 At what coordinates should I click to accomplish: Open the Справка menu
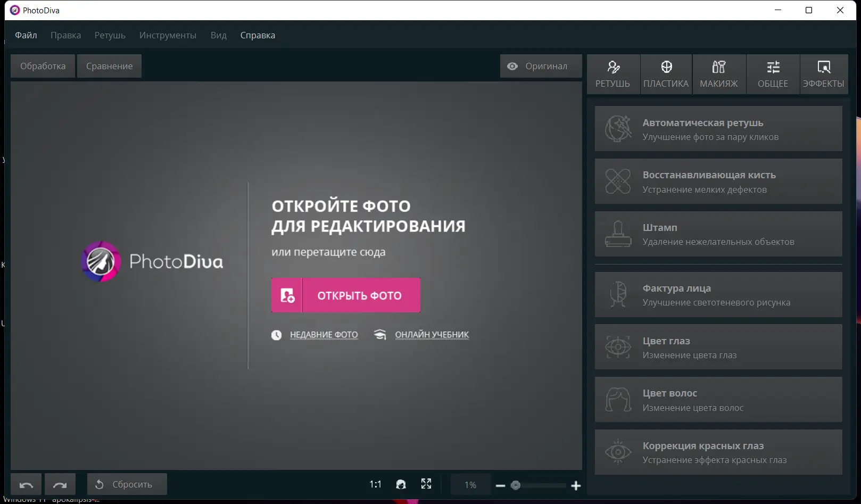[x=258, y=35]
